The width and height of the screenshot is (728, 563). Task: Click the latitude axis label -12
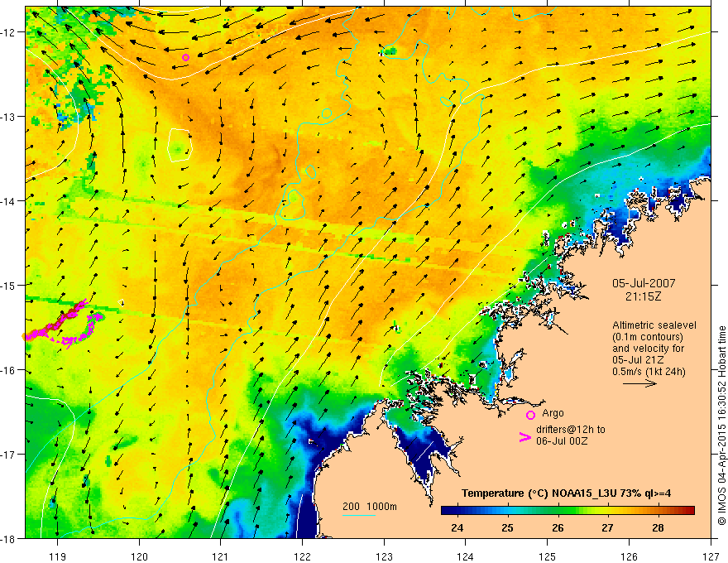[x=9, y=32]
